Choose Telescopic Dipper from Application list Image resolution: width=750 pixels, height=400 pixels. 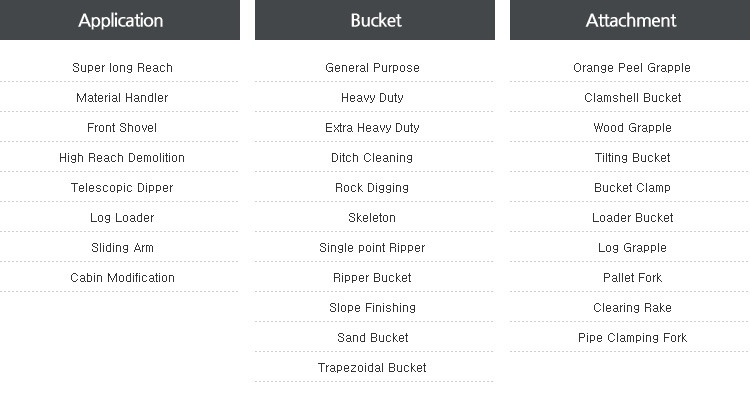coord(122,188)
